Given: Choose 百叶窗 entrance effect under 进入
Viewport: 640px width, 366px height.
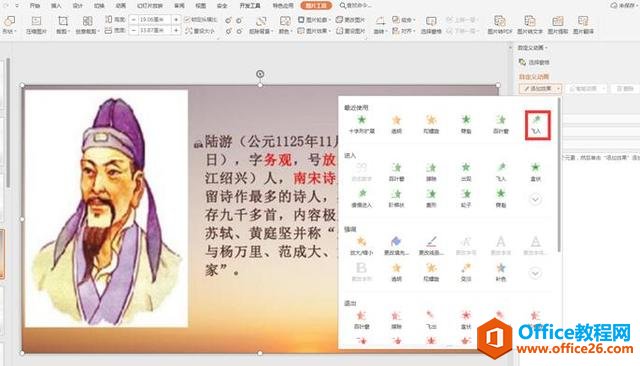Looking at the screenshot, I should 396,172.
